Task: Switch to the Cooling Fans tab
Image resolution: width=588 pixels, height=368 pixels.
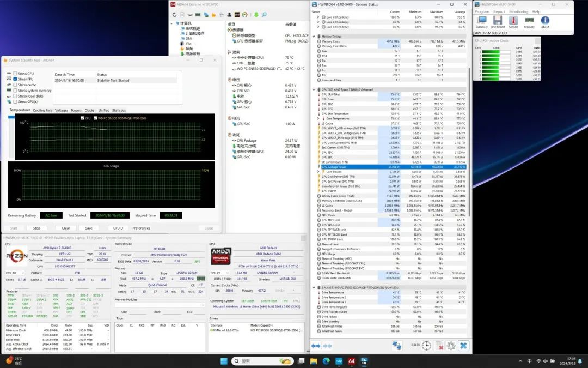Action: [x=42, y=110]
